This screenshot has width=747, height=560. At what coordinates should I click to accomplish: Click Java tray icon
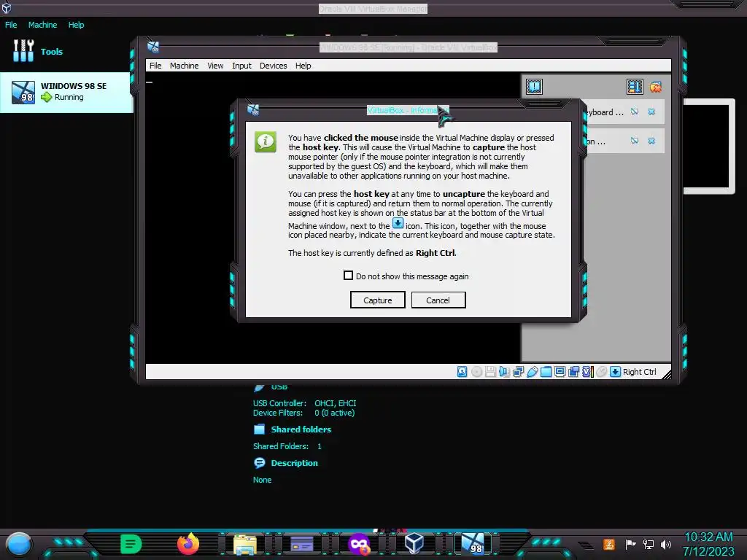pyautogui.click(x=608, y=544)
